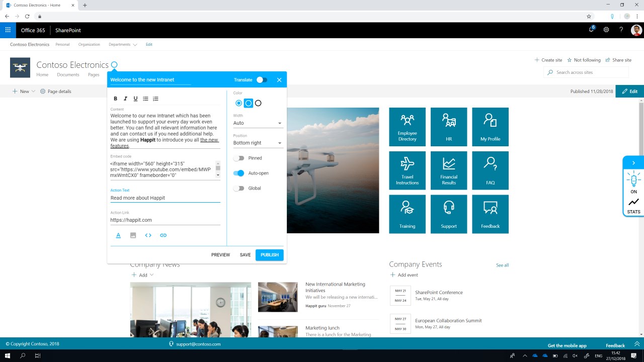Open the notifications bell
The image size is (644, 362).
pos(591,30)
